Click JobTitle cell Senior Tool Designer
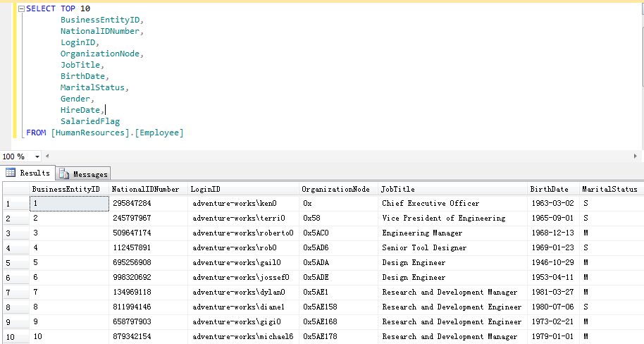The height and width of the screenshot is (344, 644). (452, 248)
